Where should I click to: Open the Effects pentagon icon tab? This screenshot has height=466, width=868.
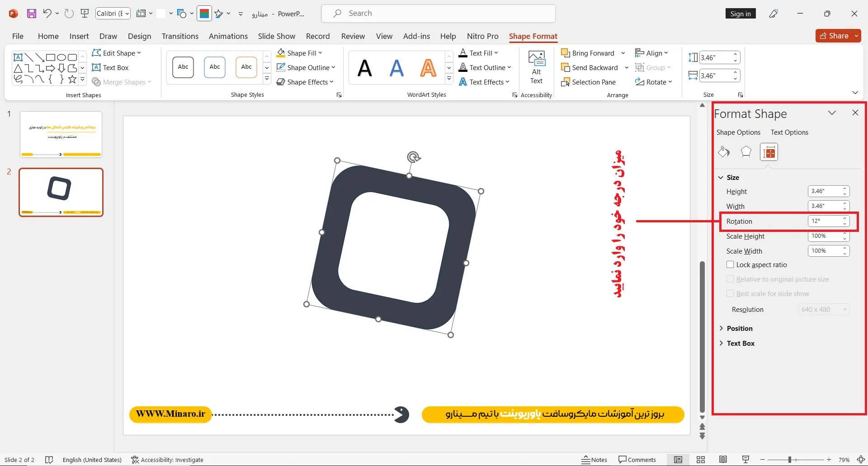(746, 152)
